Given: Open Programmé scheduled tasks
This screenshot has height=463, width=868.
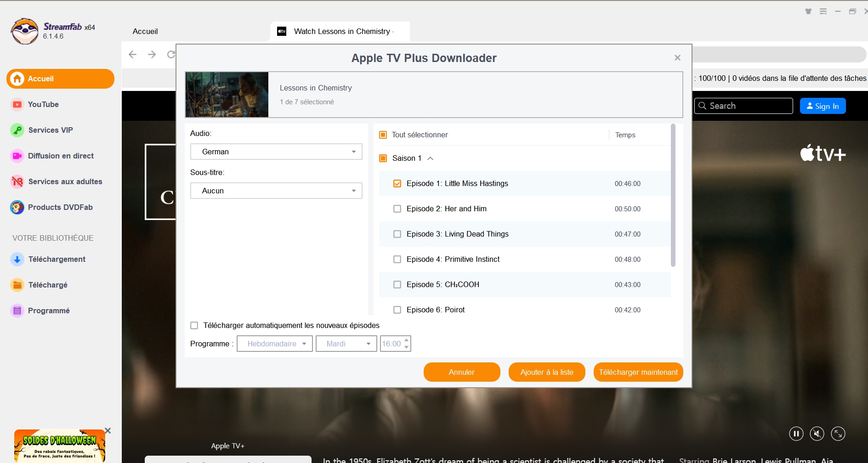Looking at the screenshot, I should [x=40, y=311].
